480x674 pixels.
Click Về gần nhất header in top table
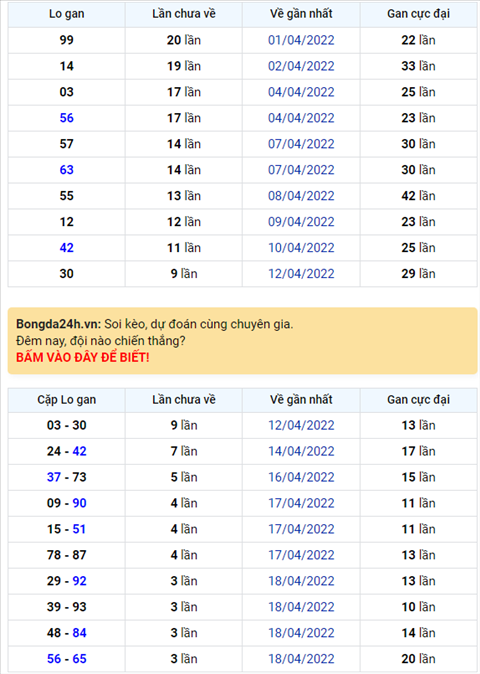tap(301, 14)
